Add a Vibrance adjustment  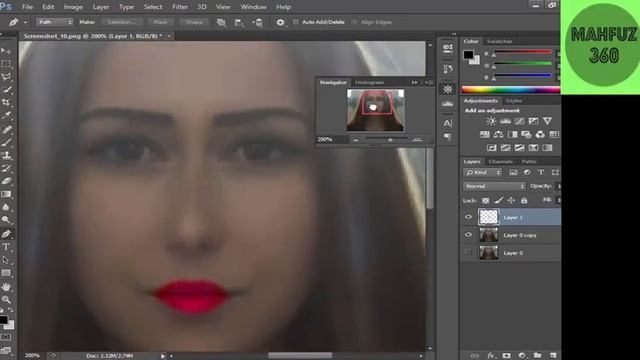[547, 121]
